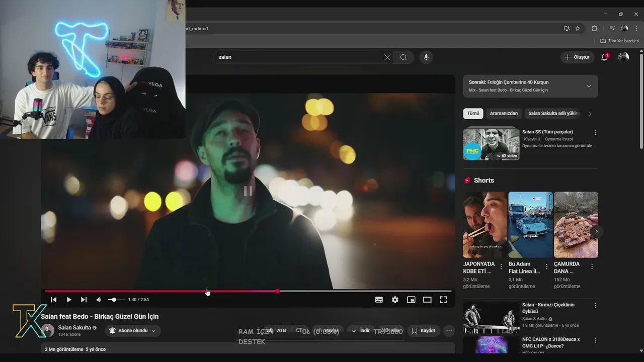Viewport: 644px width, 362px height.
Task: Open the Chrome profile avatar
Action: pyautogui.click(x=624, y=29)
